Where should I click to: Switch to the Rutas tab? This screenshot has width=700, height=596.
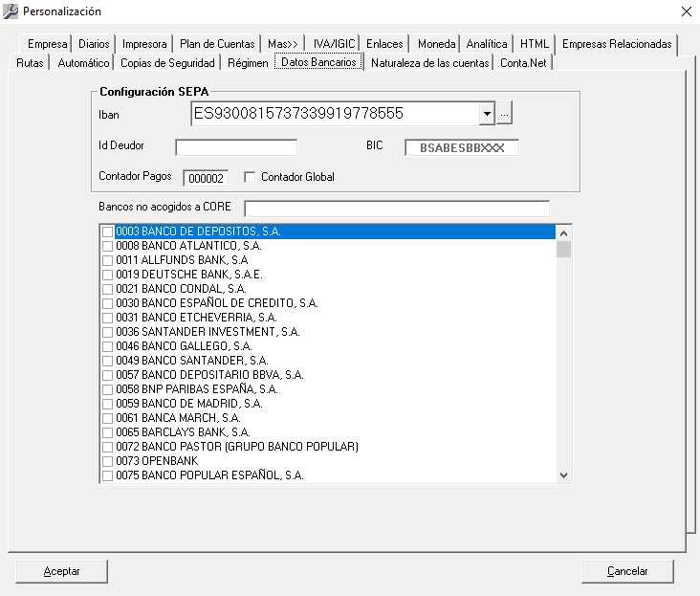tap(30, 63)
